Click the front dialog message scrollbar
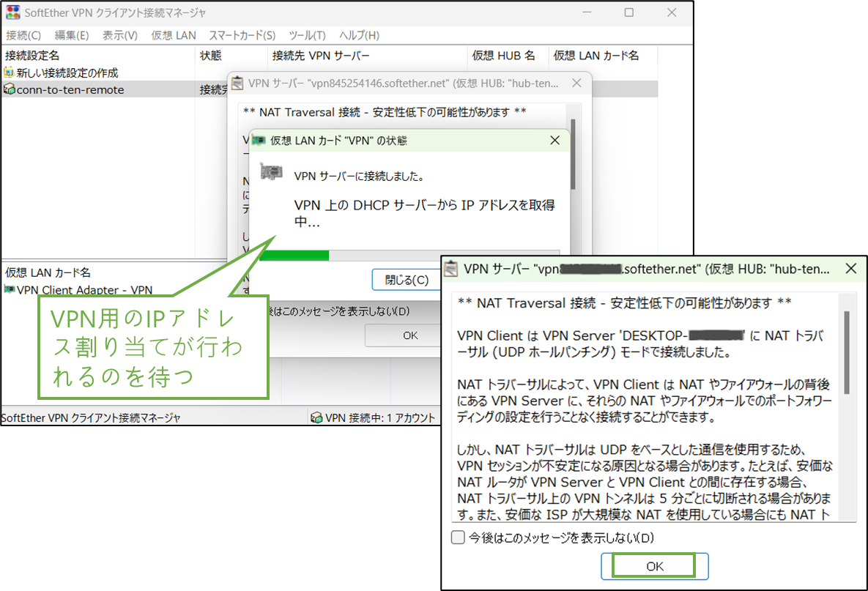This screenshot has height=591, width=868. [x=847, y=352]
